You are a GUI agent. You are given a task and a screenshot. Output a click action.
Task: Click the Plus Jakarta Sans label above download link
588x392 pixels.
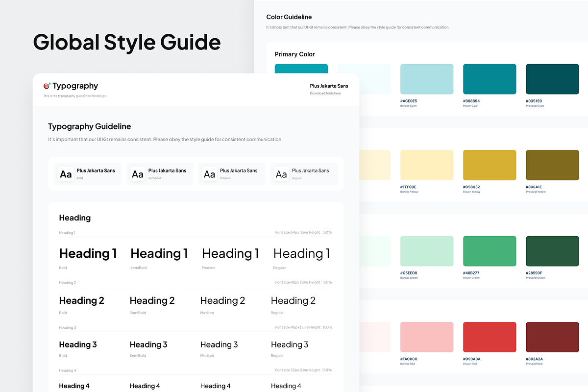[x=329, y=86]
